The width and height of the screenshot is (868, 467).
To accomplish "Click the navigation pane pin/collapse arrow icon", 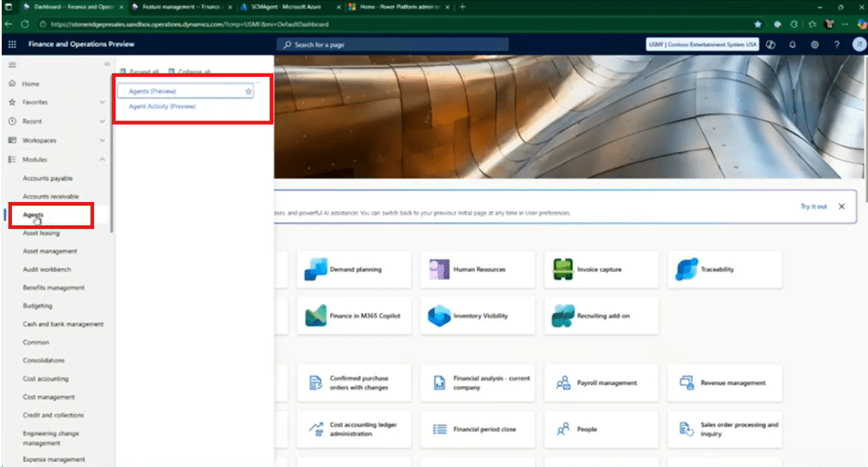I will click(107, 64).
